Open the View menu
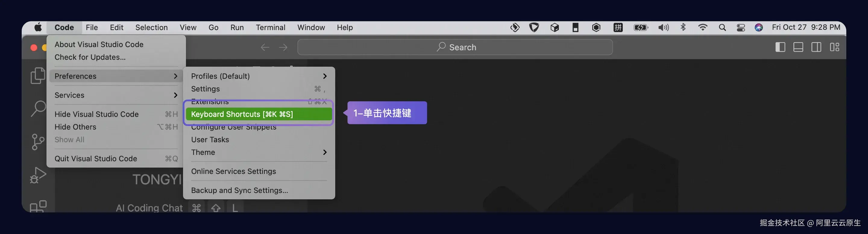This screenshot has height=234, width=868. click(x=188, y=27)
